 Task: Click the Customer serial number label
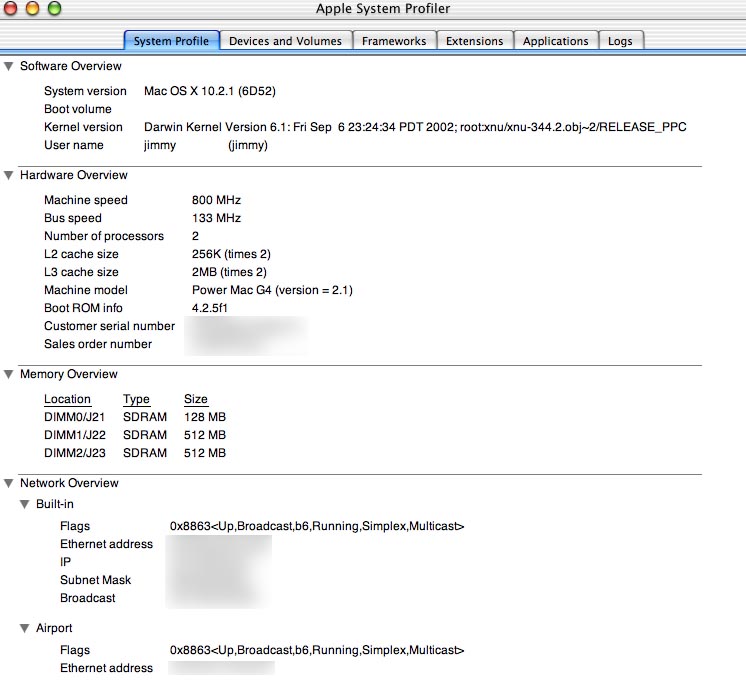click(109, 326)
